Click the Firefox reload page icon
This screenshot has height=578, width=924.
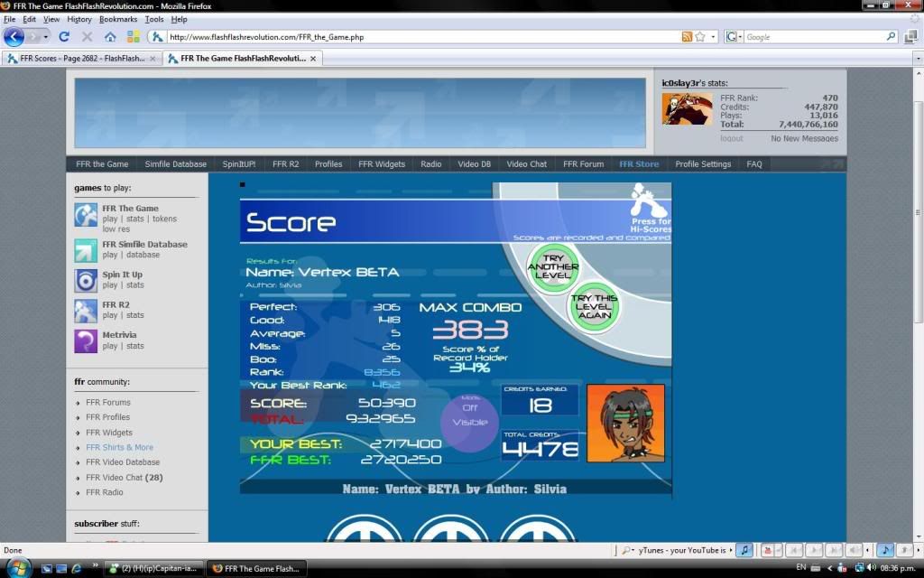point(64,37)
